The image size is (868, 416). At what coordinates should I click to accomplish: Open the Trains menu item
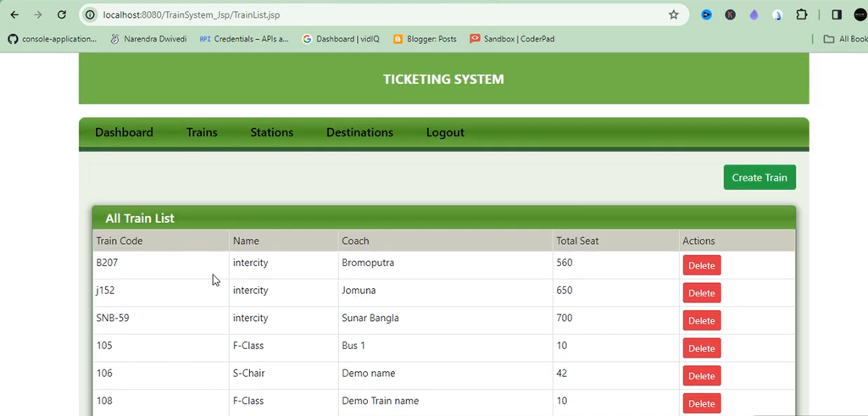(x=202, y=132)
